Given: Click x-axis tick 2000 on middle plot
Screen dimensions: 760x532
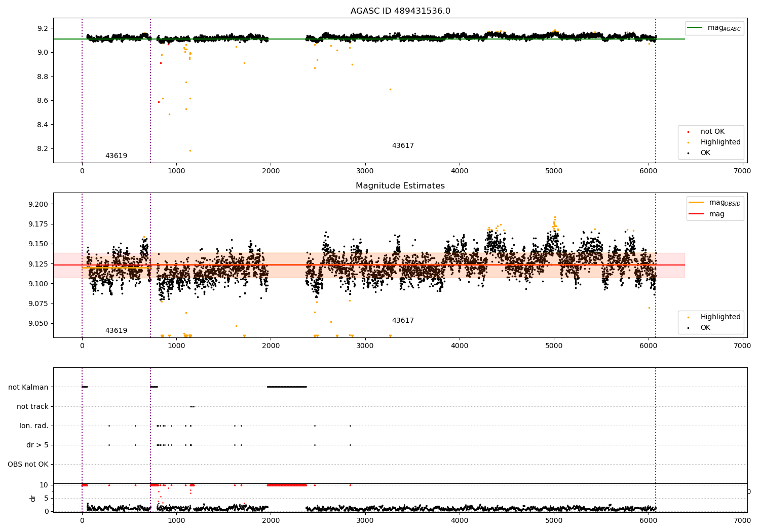Looking at the screenshot, I should click(271, 346).
